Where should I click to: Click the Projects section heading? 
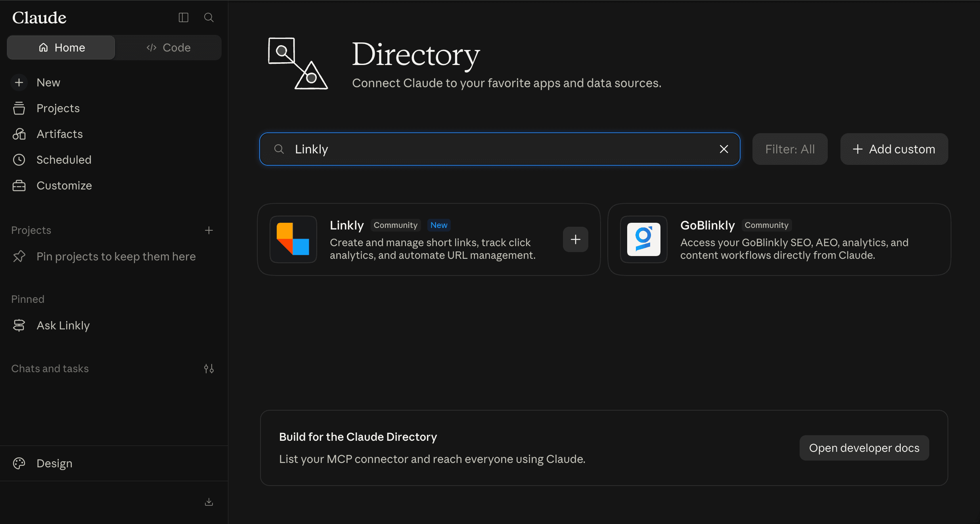click(31, 230)
